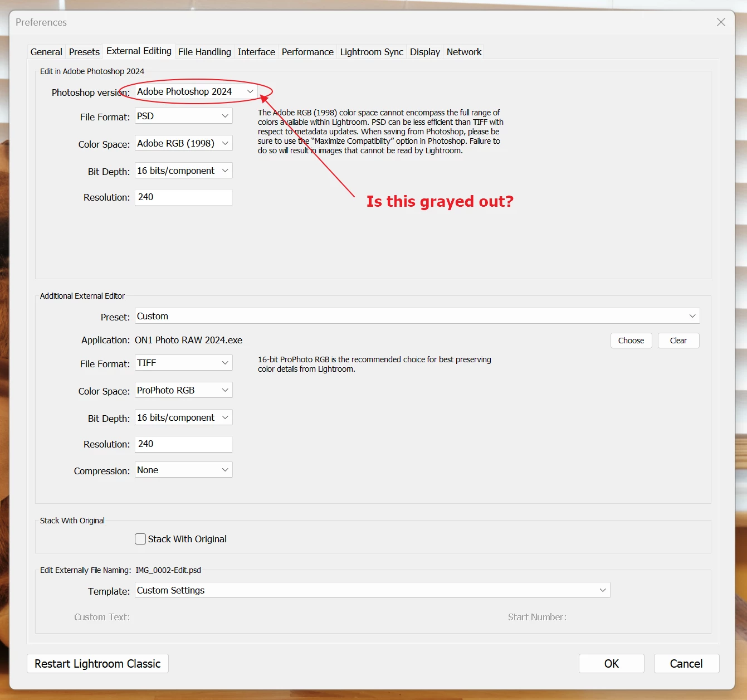Close the Preferences dialog with the X
This screenshot has width=747, height=700.
(x=721, y=22)
